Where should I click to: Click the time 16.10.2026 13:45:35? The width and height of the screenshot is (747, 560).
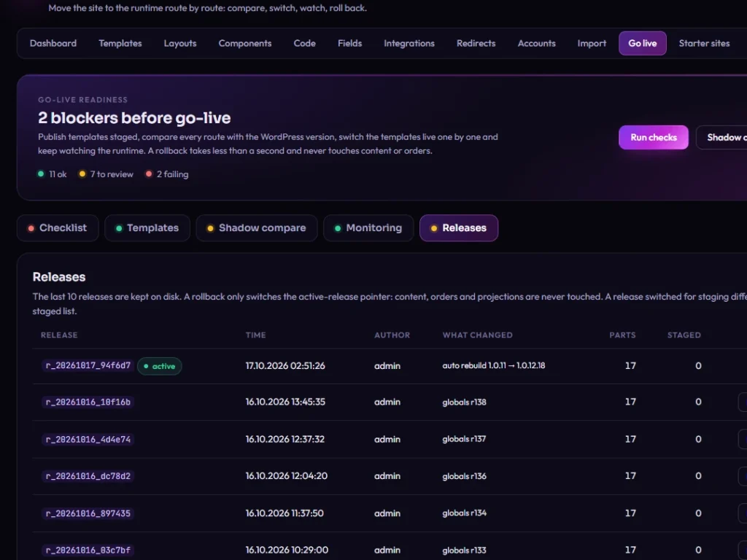pos(285,402)
